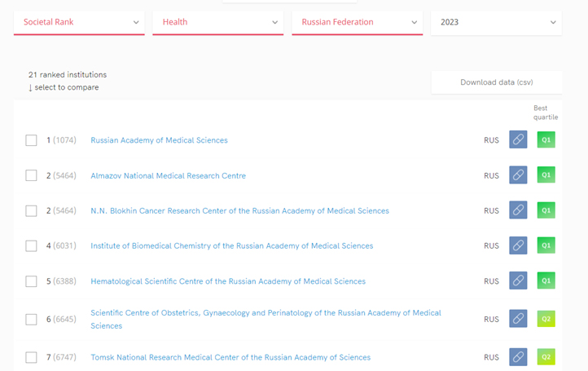
Task: Click link icon in Almazov National Medical row
Action: pos(518,175)
